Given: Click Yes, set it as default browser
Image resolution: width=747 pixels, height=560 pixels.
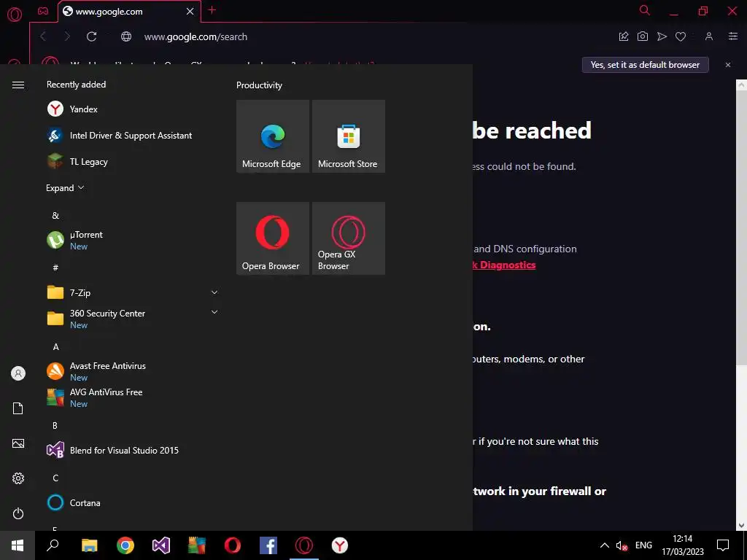Looking at the screenshot, I should (645, 65).
